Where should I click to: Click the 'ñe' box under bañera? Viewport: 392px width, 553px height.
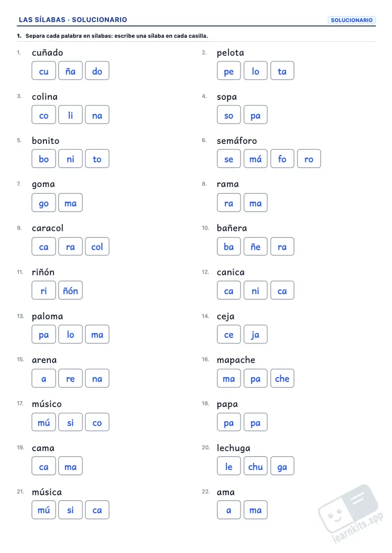point(256,246)
